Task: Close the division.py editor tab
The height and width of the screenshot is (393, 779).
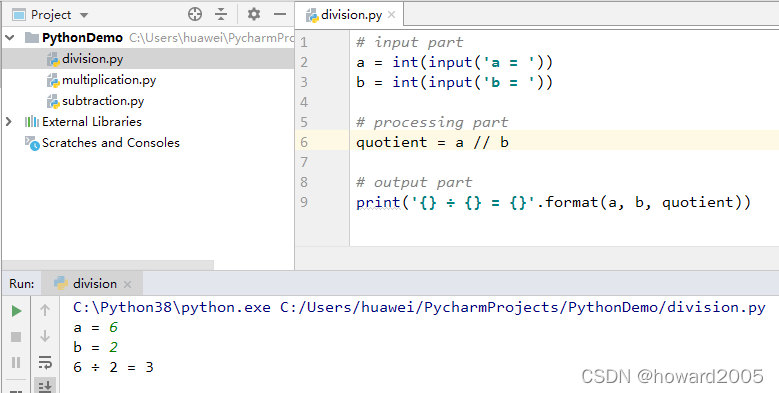Action: click(x=391, y=15)
